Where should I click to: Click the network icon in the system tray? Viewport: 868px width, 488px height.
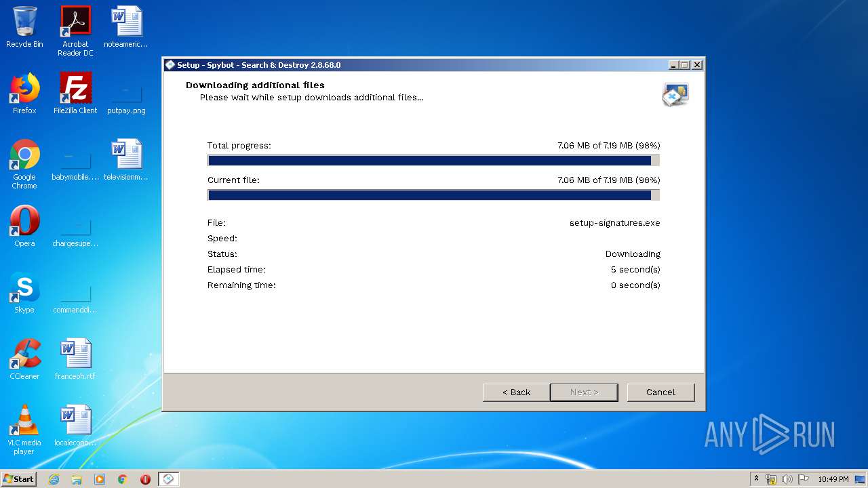tap(771, 479)
